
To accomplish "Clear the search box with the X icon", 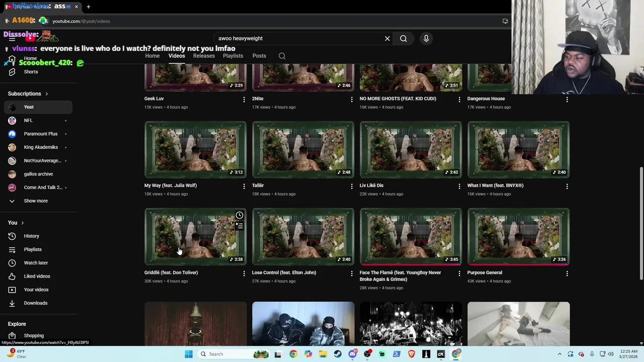I will coord(387,38).
